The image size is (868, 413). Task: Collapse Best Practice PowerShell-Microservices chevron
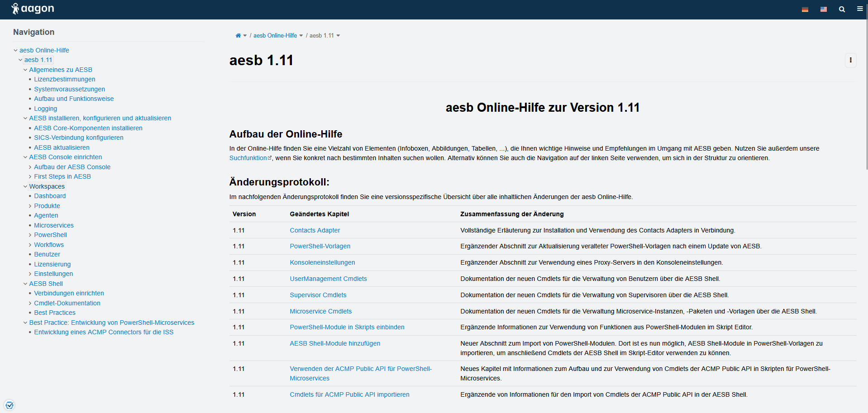pyautogui.click(x=25, y=323)
